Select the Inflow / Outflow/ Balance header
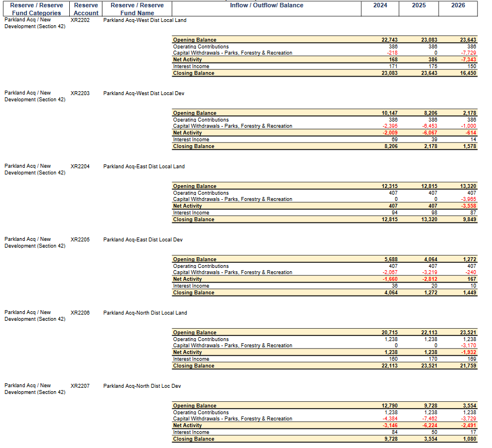The image size is (492, 448). coord(266,6)
